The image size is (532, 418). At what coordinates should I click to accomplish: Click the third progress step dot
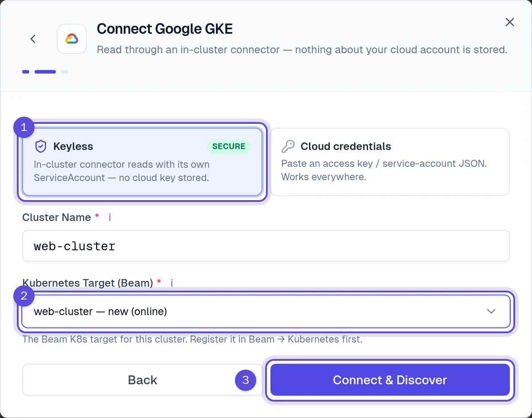click(x=65, y=71)
